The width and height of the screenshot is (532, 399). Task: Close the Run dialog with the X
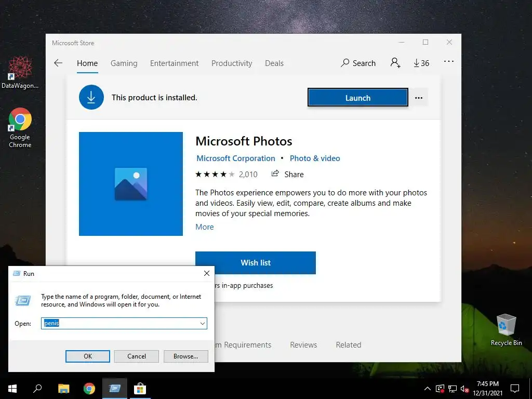pos(207,273)
